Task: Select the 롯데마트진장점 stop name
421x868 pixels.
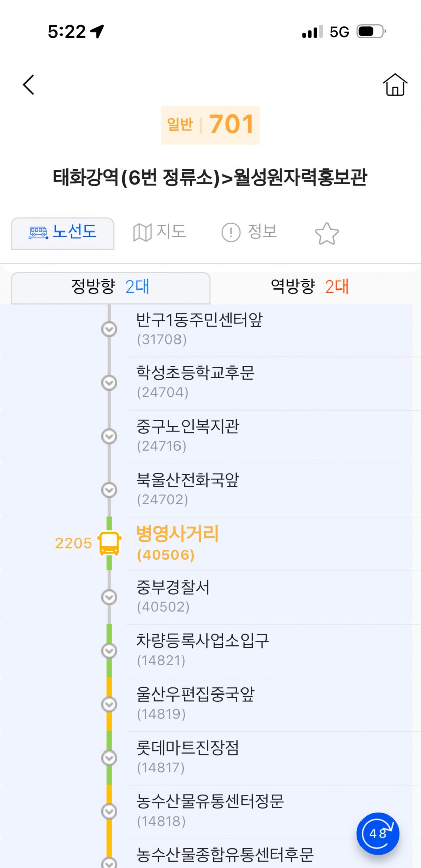Action: pos(188,748)
